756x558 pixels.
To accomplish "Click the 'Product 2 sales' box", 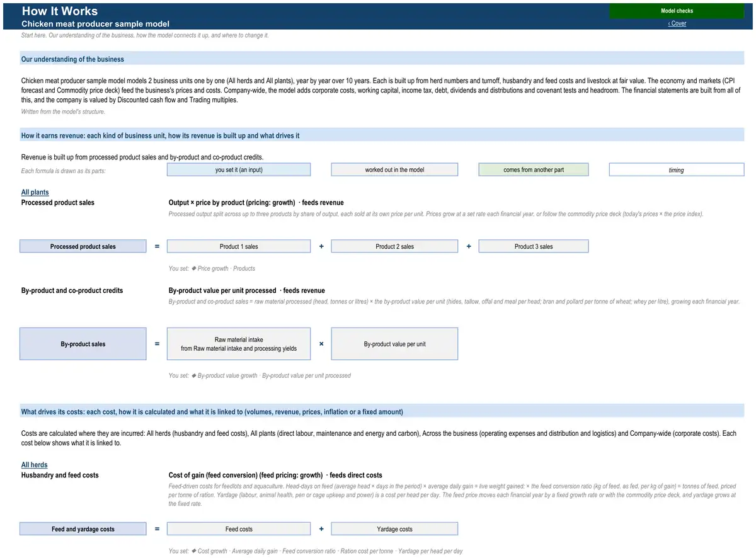I will coord(394,246).
